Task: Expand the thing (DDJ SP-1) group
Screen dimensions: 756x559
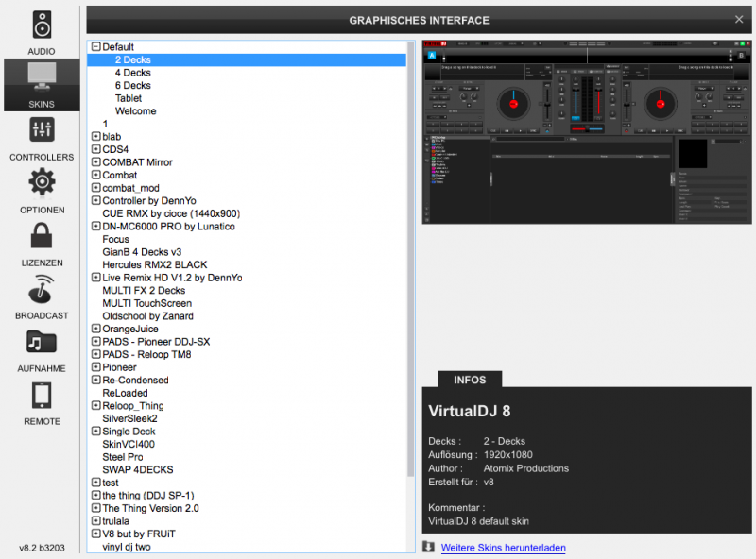Action: [96, 495]
